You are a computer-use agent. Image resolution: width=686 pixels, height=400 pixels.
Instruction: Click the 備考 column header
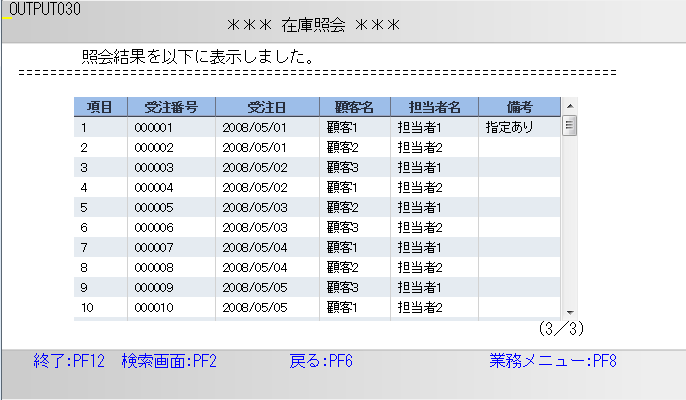point(518,107)
